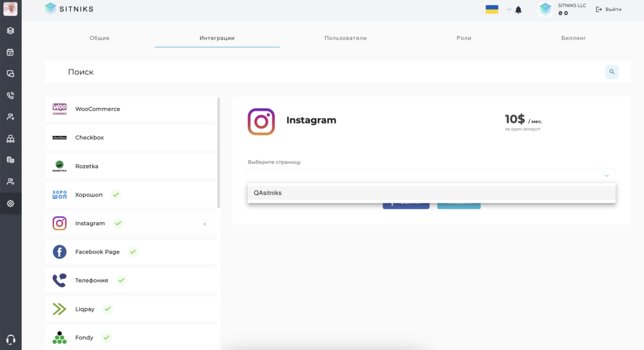The width and height of the screenshot is (644, 350).
Task: Click the SITNIKS logo in header
Action: pyautogui.click(x=69, y=8)
